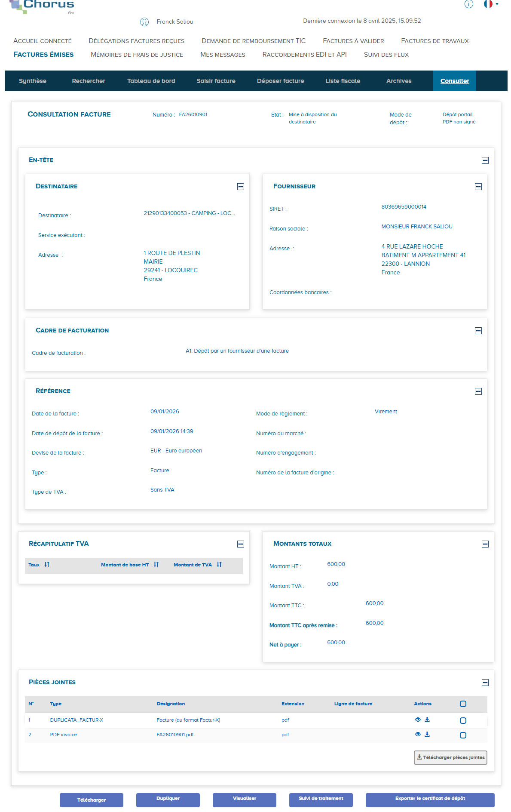Collapse the Destinataire panel

241,187
